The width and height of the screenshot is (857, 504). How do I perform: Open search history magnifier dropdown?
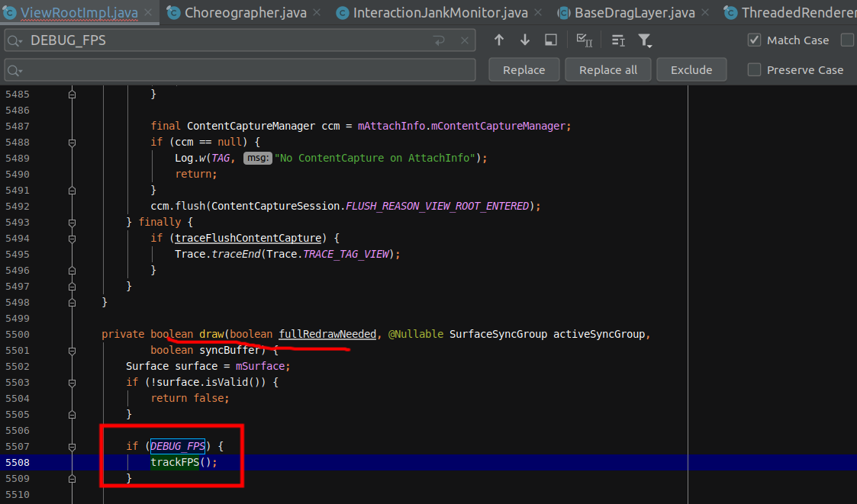(x=14, y=41)
